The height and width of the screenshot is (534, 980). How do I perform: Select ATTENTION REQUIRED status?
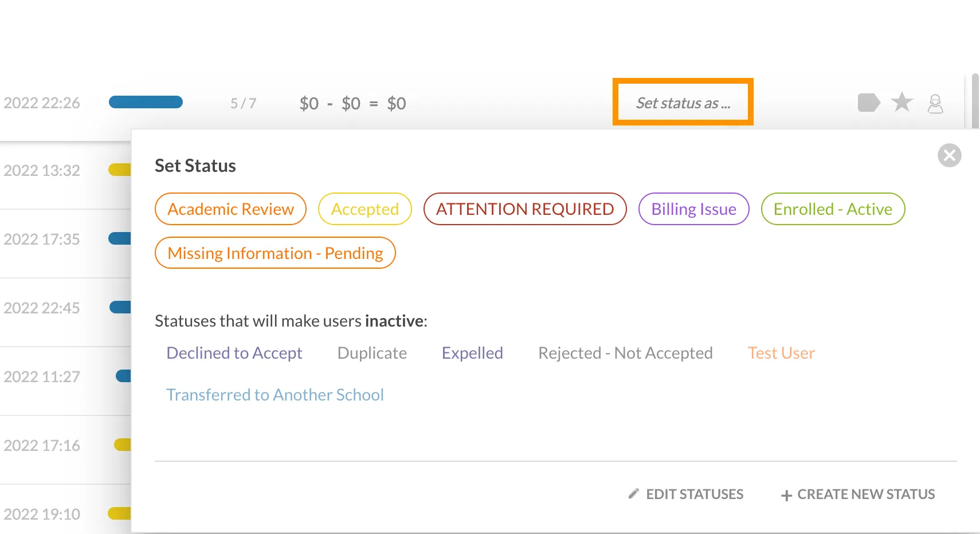(x=525, y=209)
